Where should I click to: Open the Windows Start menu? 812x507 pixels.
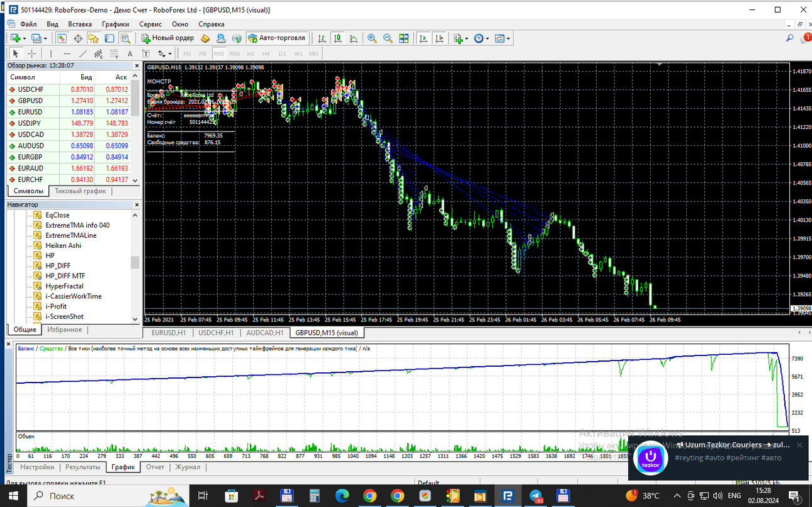click(x=13, y=496)
